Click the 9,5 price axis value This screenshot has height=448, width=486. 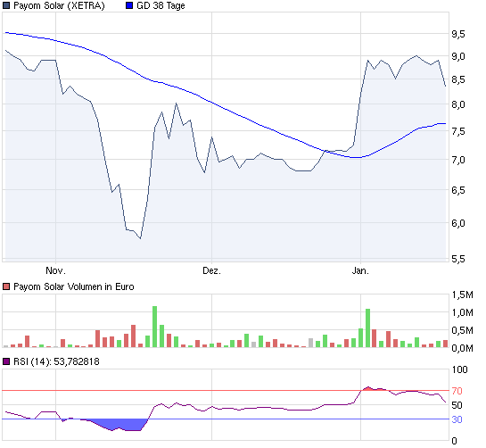click(458, 34)
